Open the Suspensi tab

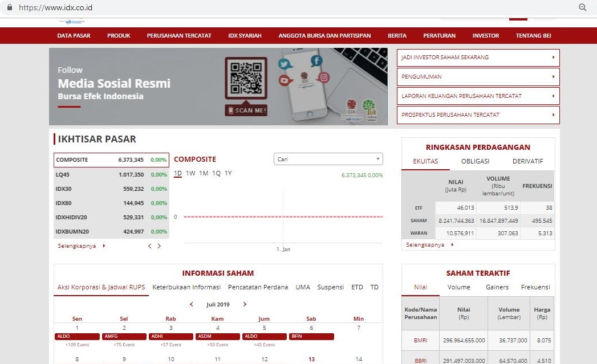(331, 287)
